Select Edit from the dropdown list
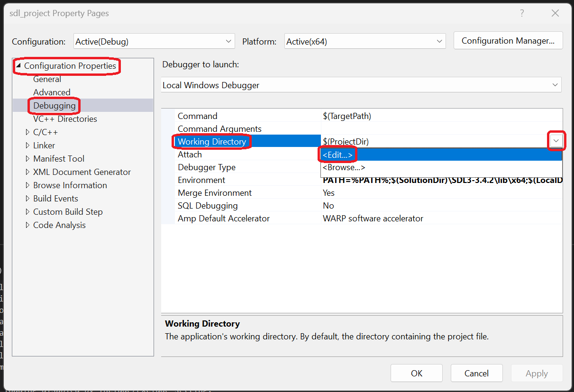Viewport: 574px width, 392px height. click(337, 154)
